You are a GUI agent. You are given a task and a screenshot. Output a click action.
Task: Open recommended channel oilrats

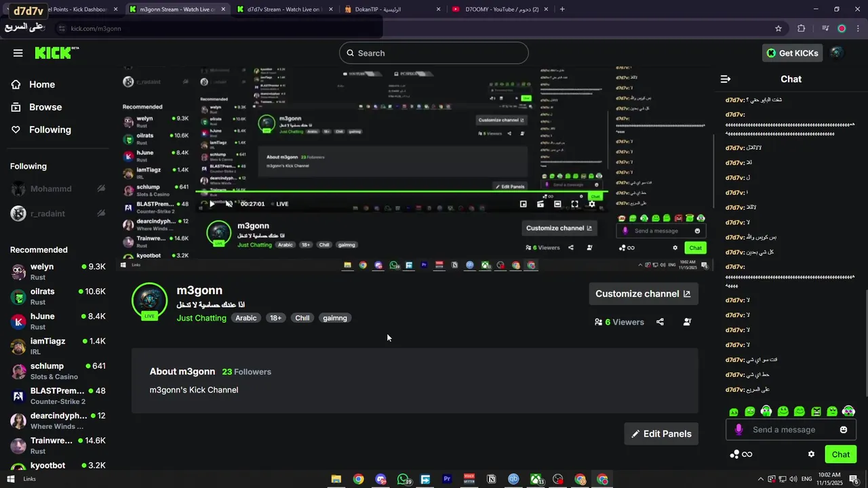point(58,296)
